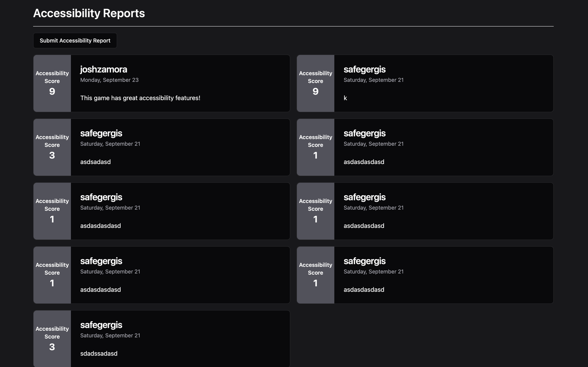
Task: Click the Accessibility Reports heading
Action: [x=89, y=13]
